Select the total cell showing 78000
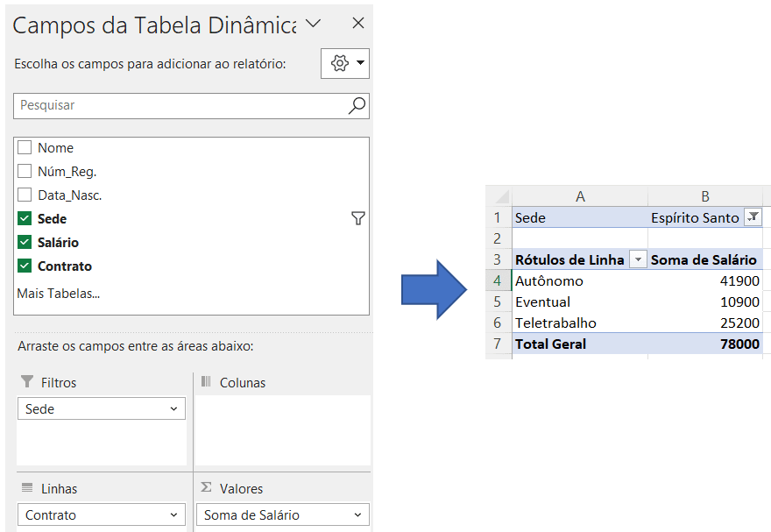 coord(705,344)
